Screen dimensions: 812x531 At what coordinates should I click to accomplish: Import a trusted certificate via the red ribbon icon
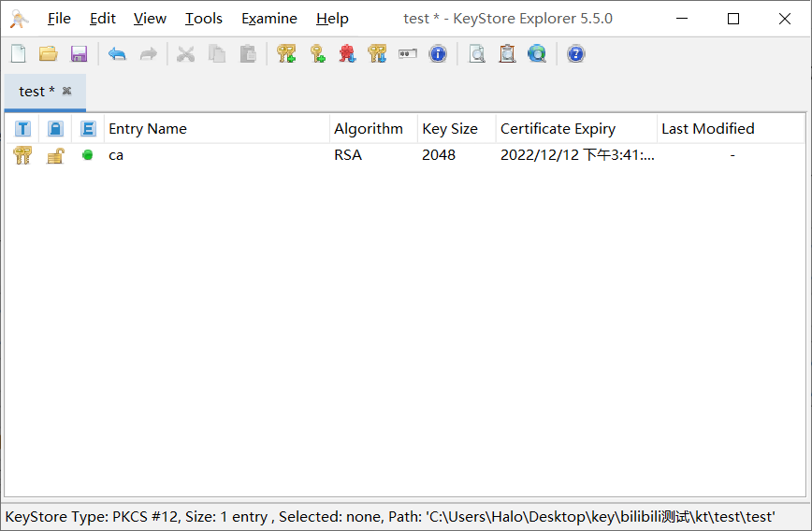coord(347,54)
